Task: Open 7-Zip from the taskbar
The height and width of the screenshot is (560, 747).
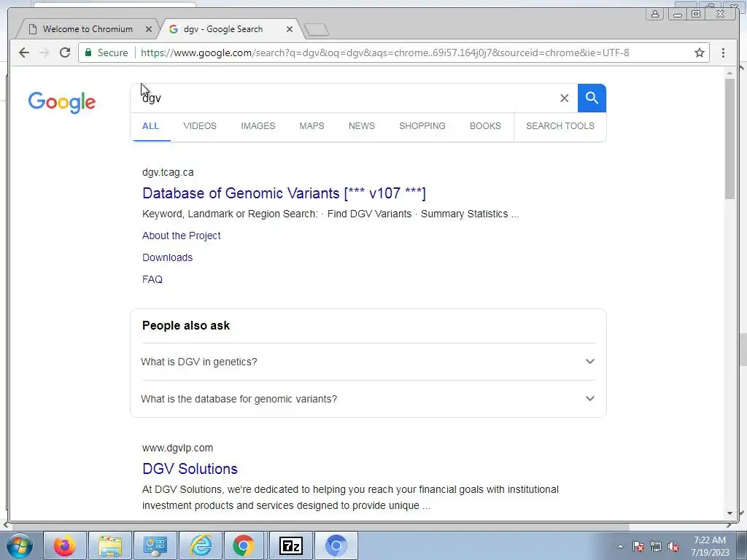Action: click(291, 545)
